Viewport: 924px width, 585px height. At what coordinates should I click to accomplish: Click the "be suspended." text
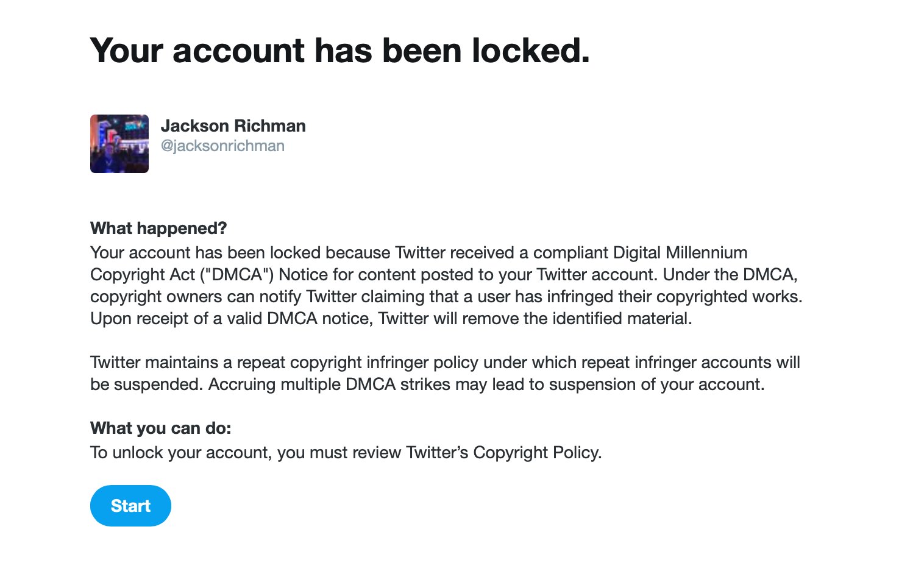146,385
